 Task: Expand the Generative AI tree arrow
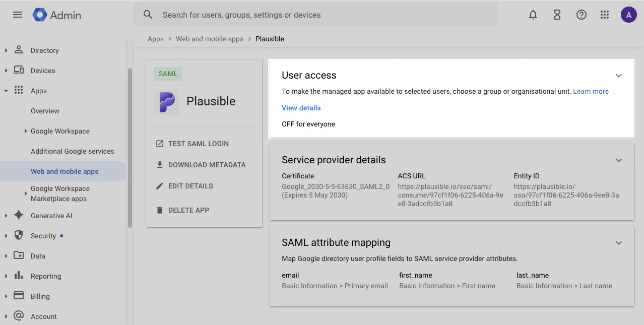tap(6, 216)
